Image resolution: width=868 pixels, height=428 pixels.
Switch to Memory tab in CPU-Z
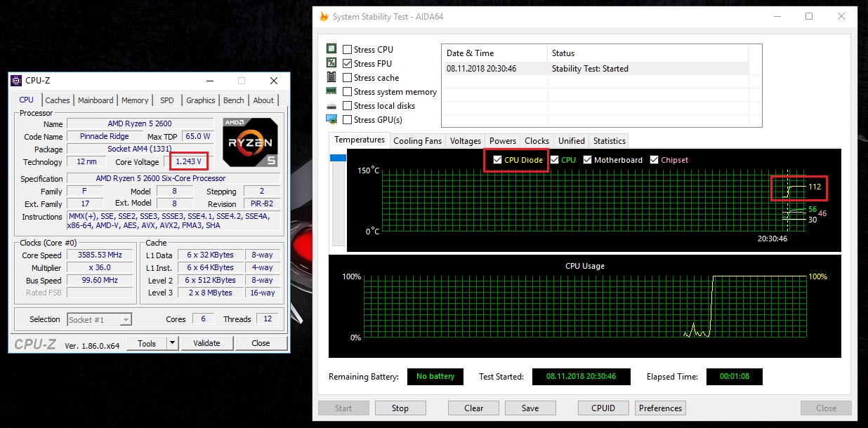(135, 100)
